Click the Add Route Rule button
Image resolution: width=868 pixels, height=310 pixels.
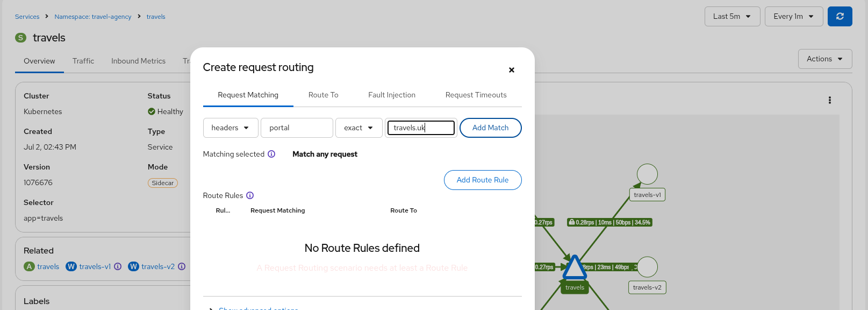(x=483, y=180)
